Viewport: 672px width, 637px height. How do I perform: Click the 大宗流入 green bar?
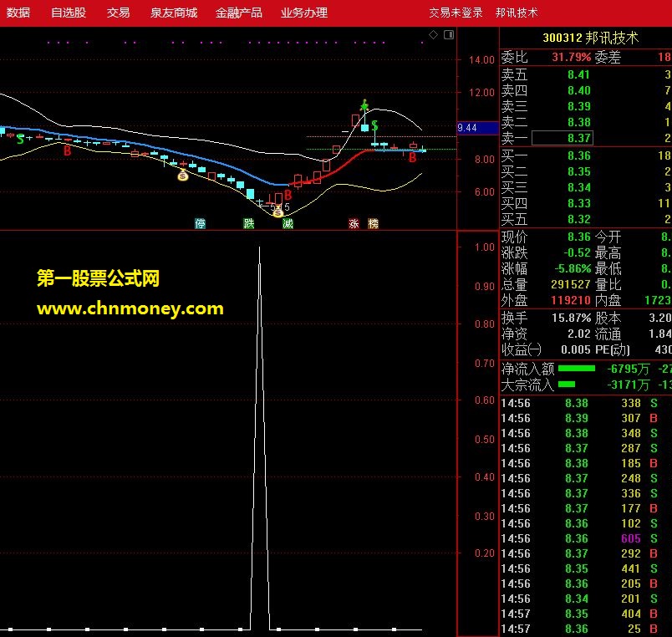pos(567,384)
